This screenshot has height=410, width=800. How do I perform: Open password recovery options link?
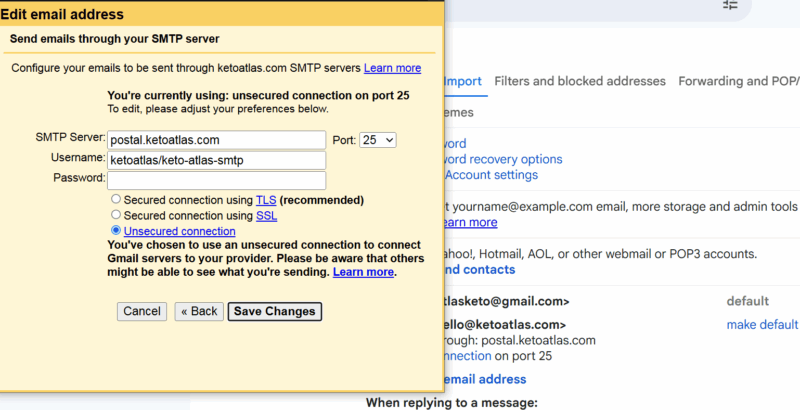pyautogui.click(x=503, y=160)
